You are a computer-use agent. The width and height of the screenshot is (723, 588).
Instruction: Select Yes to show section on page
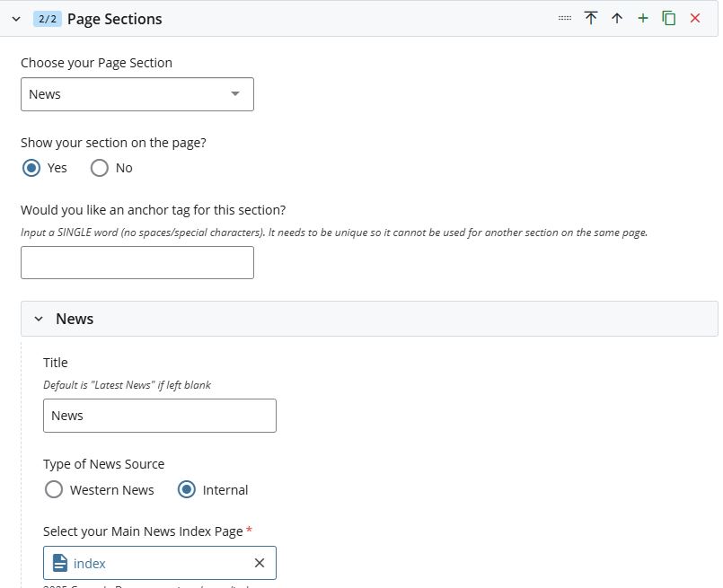(32, 168)
